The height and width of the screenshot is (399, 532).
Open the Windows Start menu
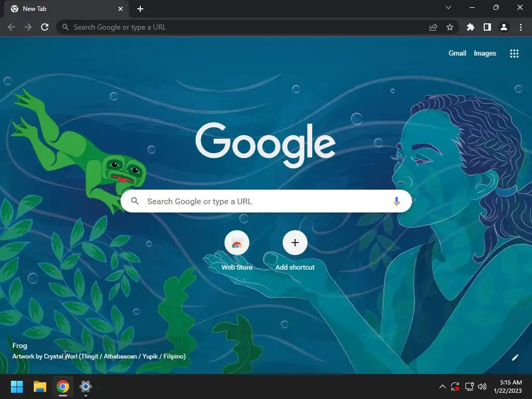[x=17, y=387]
